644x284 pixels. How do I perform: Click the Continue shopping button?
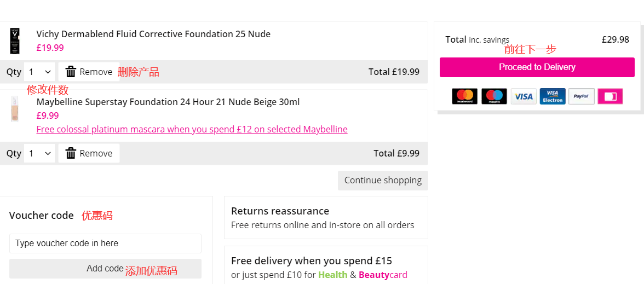click(383, 181)
